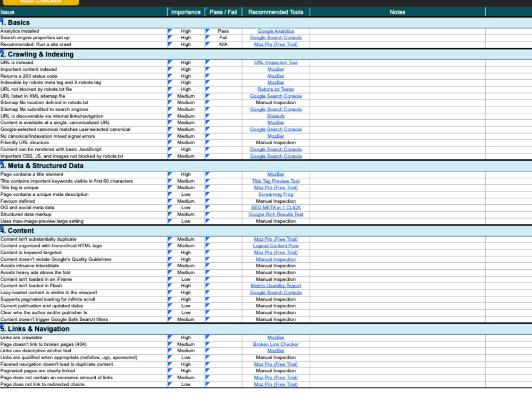Open the Google Analytics link
The height and width of the screenshot is (399, 532).
tap(276, 31)
